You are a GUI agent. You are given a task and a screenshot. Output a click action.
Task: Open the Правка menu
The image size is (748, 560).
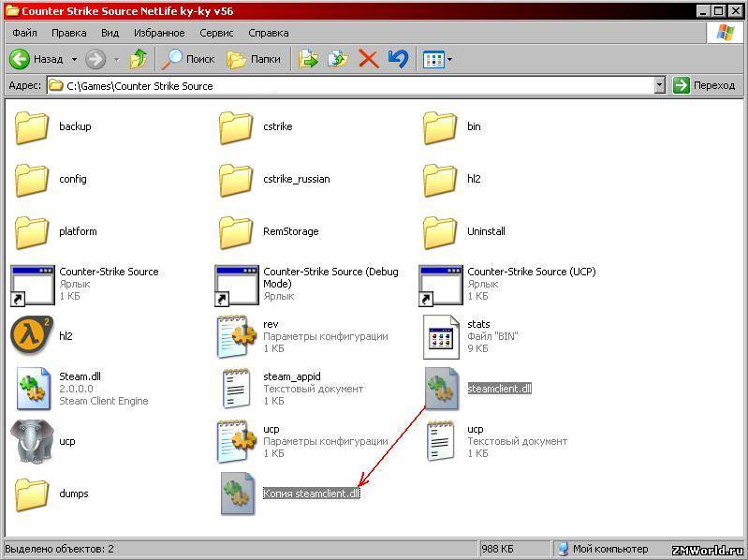(x=69, y=33)
